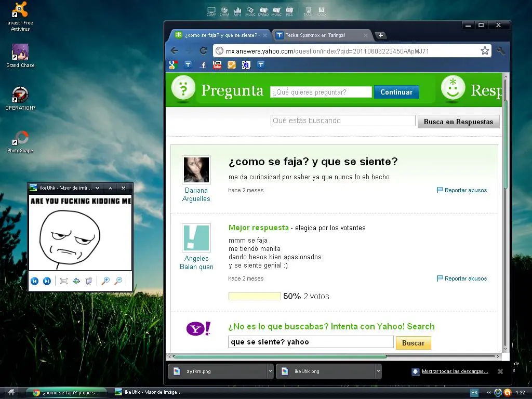This screenshot has height=399, width=532.
Task: Open the image viewer title dropdown arrow
Action: tap(97, 188)
